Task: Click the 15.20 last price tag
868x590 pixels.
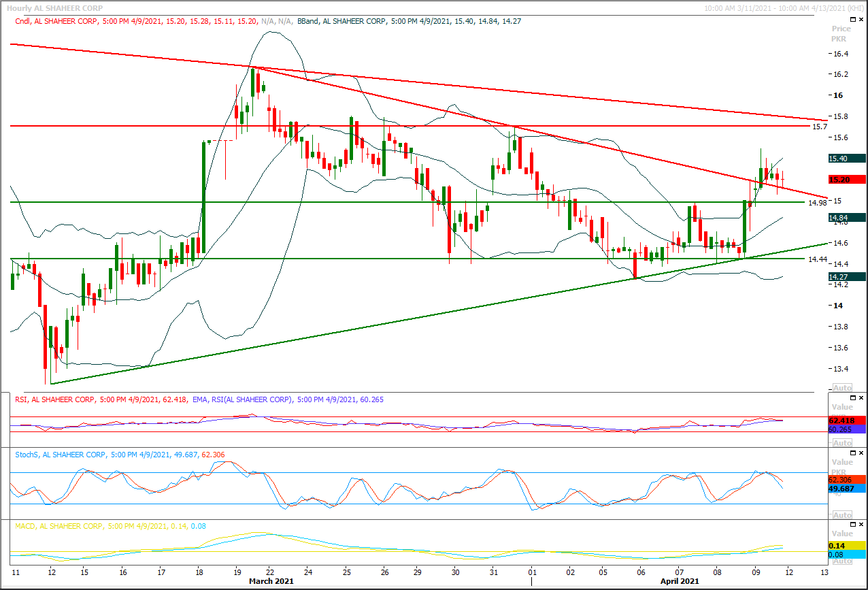Action: [x=847, y=180]
